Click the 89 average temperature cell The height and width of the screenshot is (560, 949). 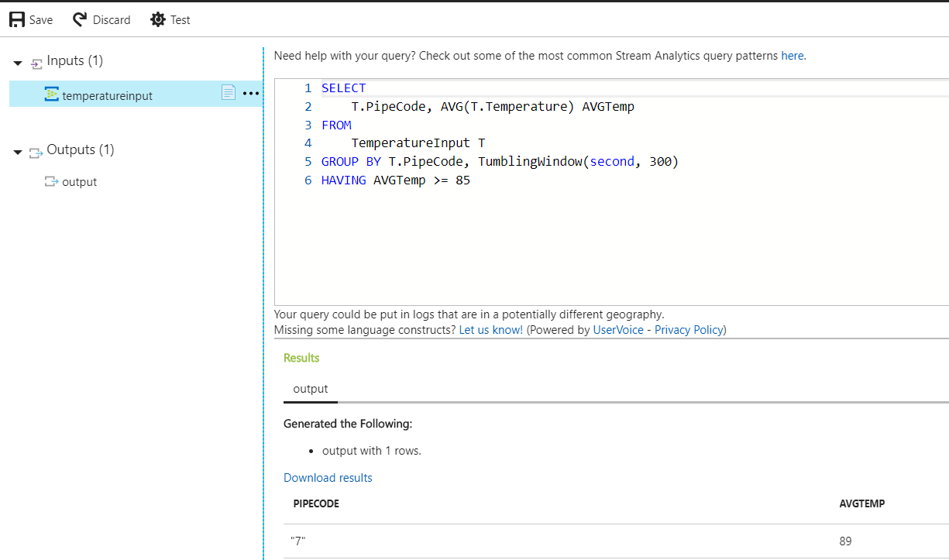(x=846, y=541)
